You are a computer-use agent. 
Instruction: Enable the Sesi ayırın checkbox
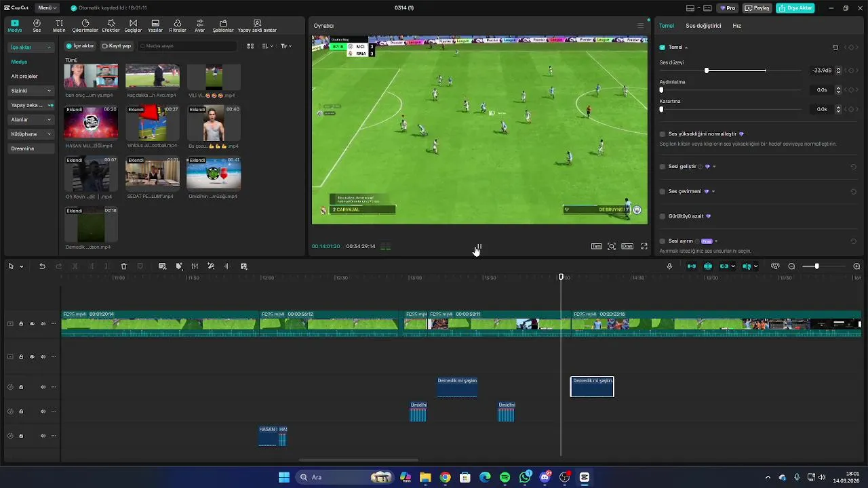pyautogui.click(x=663, y=241)
